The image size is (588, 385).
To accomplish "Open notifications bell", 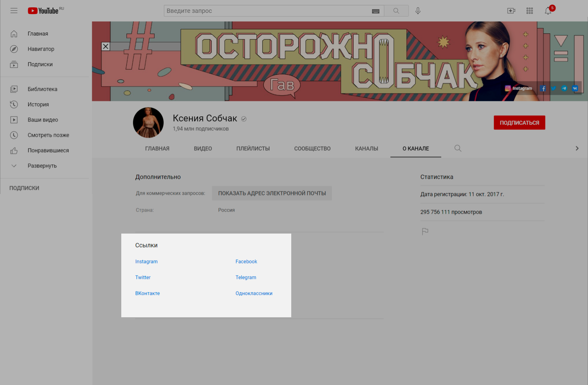I will (x=548, y=11).
